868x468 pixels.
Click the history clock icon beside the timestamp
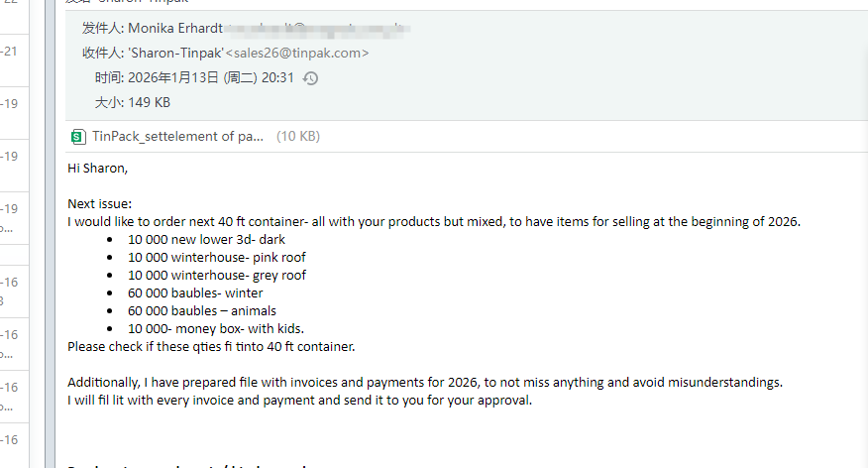tap(310, 78)
